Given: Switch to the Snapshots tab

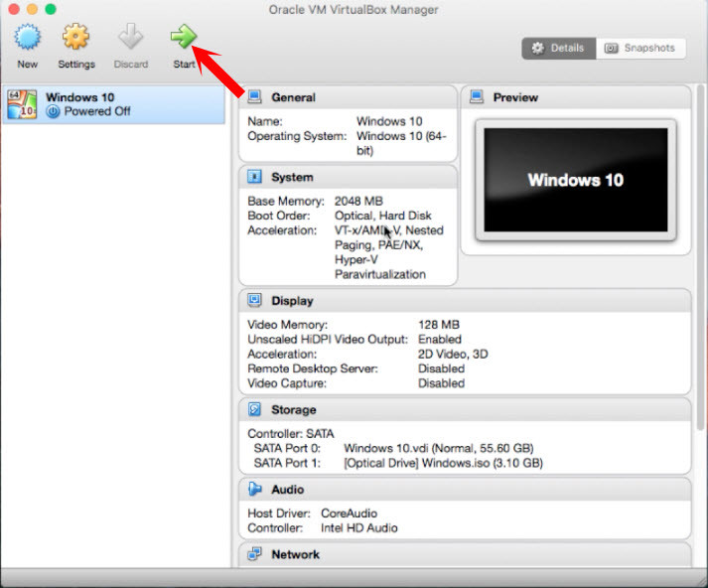Looking at the screenshot, I should point(640,48).
